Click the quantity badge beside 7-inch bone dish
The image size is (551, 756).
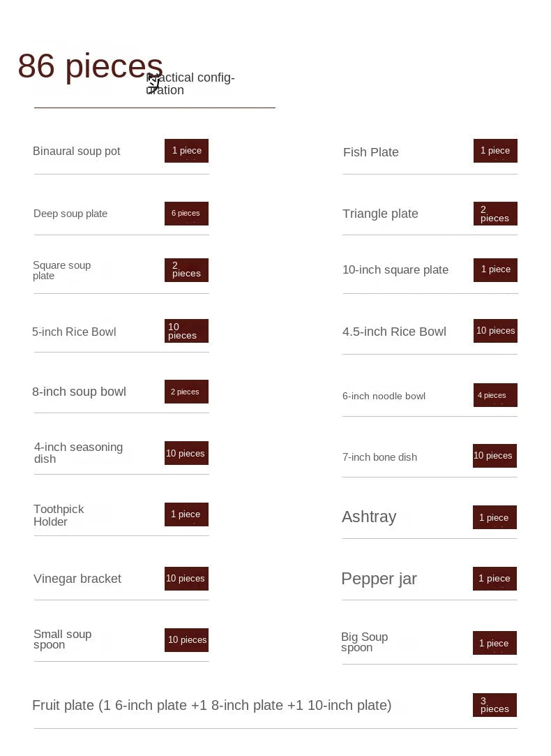(494, 456)
